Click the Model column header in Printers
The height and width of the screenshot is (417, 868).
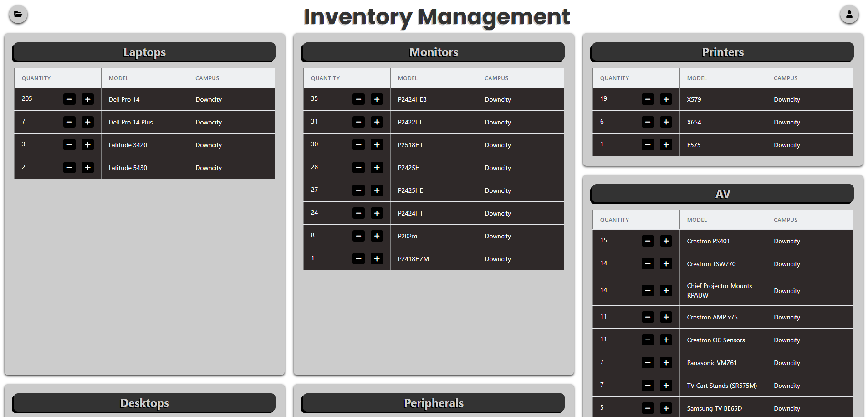pos(697,78)
